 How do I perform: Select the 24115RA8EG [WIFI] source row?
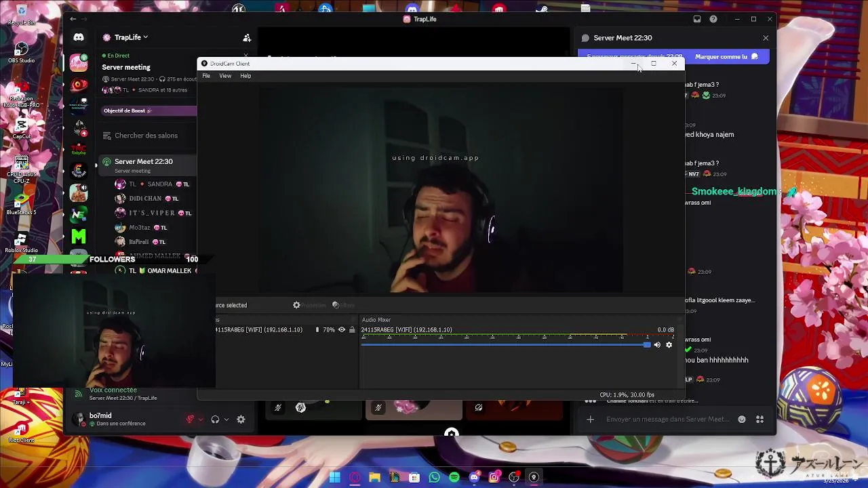283,330
